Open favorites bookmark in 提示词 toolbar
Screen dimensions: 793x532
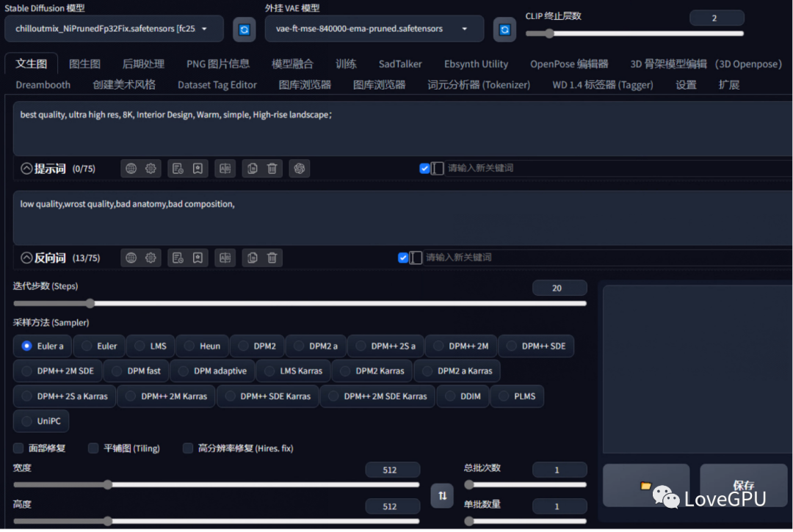pos(198,169)
